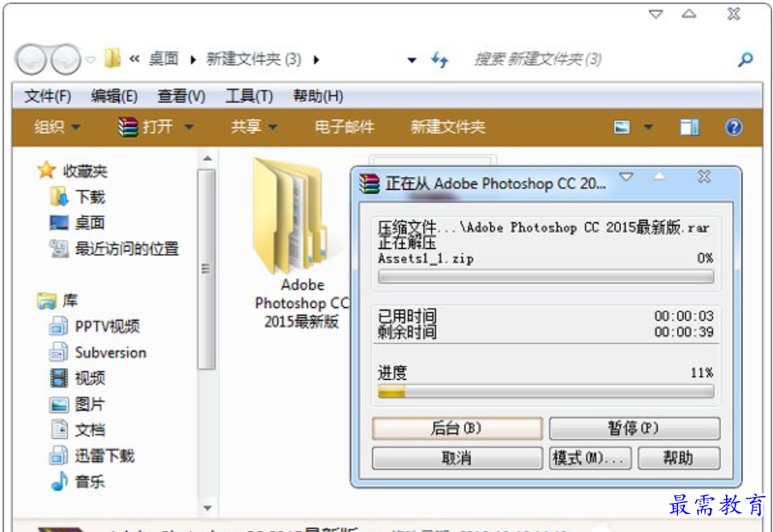Minimize the WinRAR extraction dialog
This screenshot has width=773, height=532.
(x=627, y=177)
